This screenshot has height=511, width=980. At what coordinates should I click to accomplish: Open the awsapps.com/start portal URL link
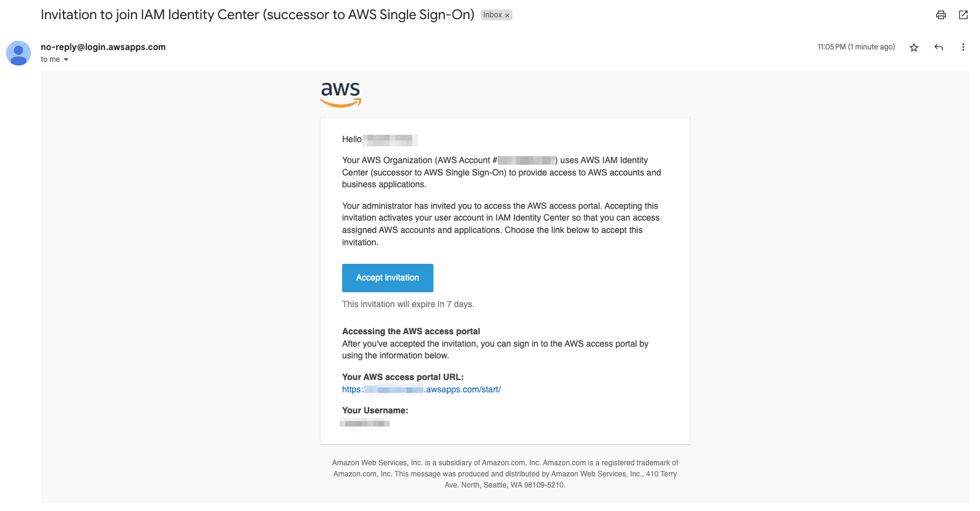[421, 389]
